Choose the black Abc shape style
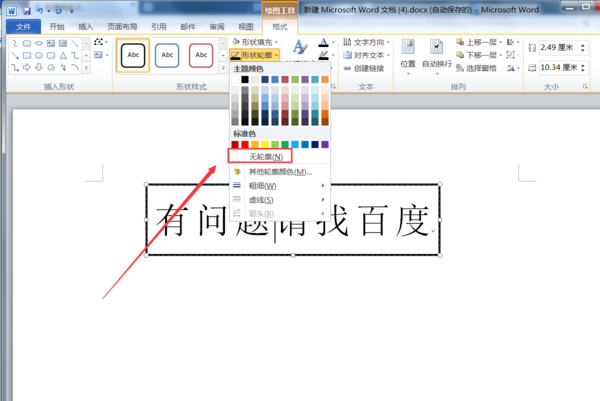This screenshot has width=600, height=401. (x=133, y=55)
